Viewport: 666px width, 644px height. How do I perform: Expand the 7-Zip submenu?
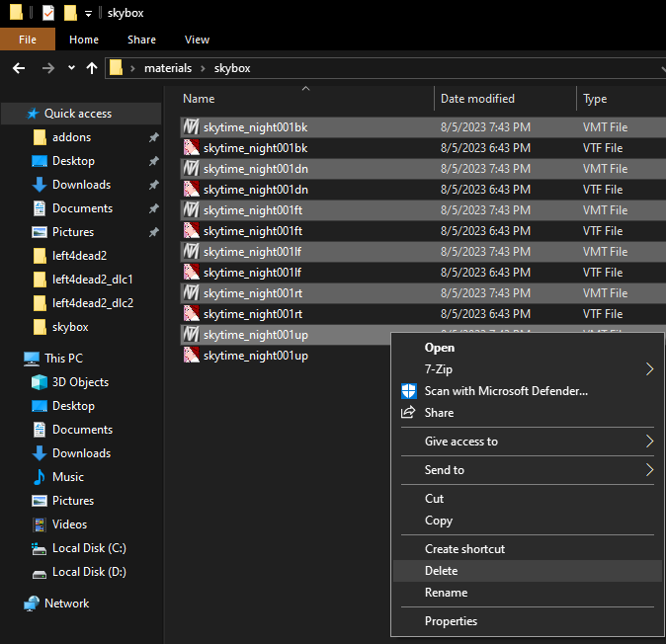point(527,369)
